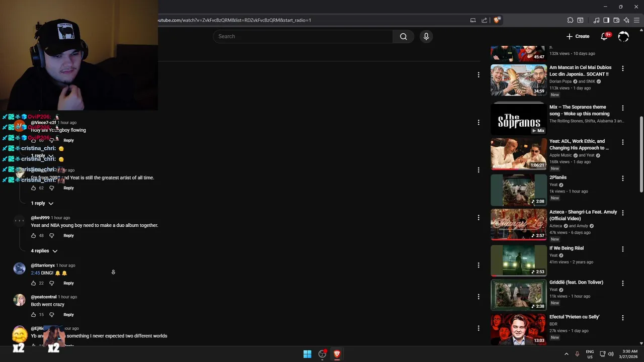Open three-dot menu for 'Griddlë (feat. Don Toliver)'

623,283
